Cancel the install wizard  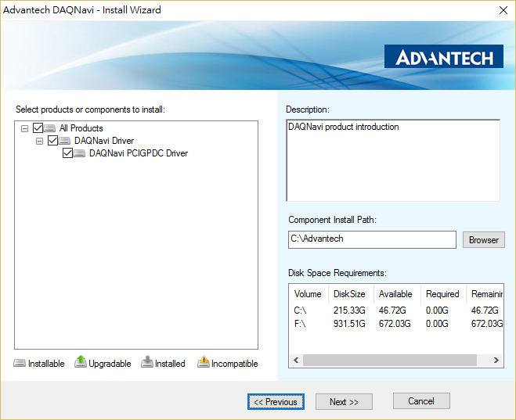(421, 401)
